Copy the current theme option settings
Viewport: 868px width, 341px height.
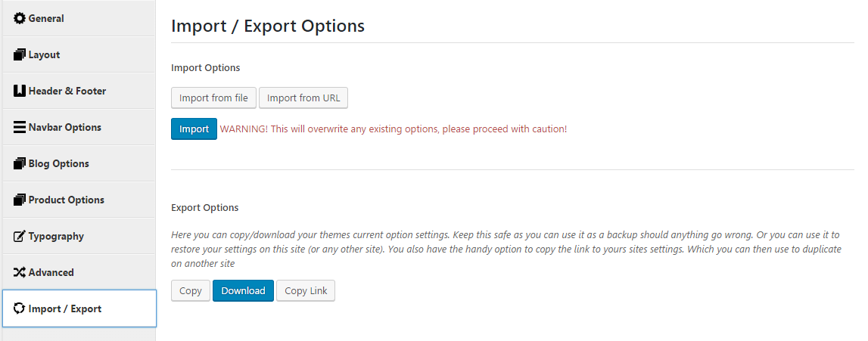coord(191,290)
